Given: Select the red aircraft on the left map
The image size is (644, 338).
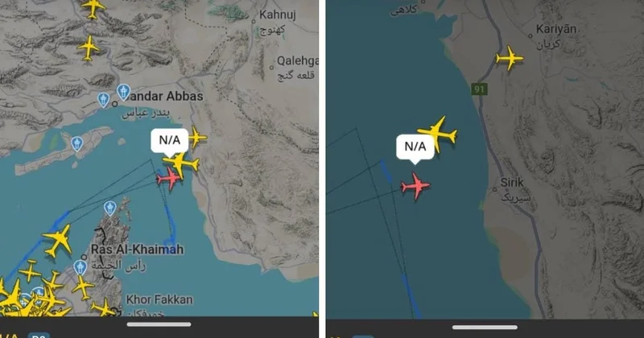Looking at the screenshot, I should [168, 179].
